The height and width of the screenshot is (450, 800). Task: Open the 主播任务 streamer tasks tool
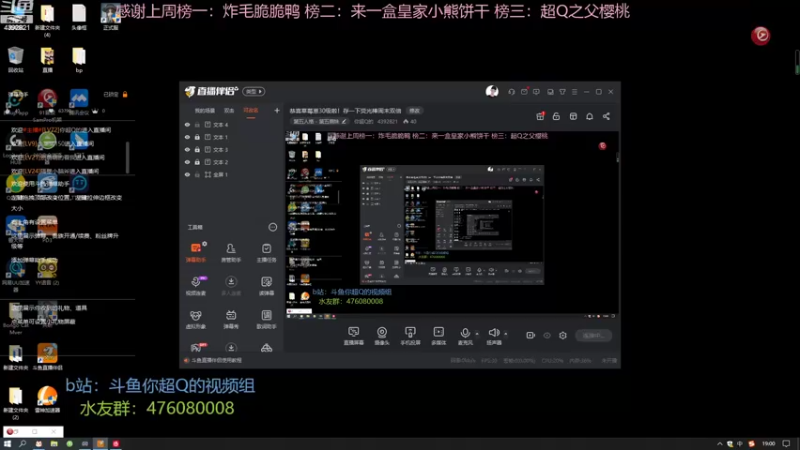click(x=266, y=252)
